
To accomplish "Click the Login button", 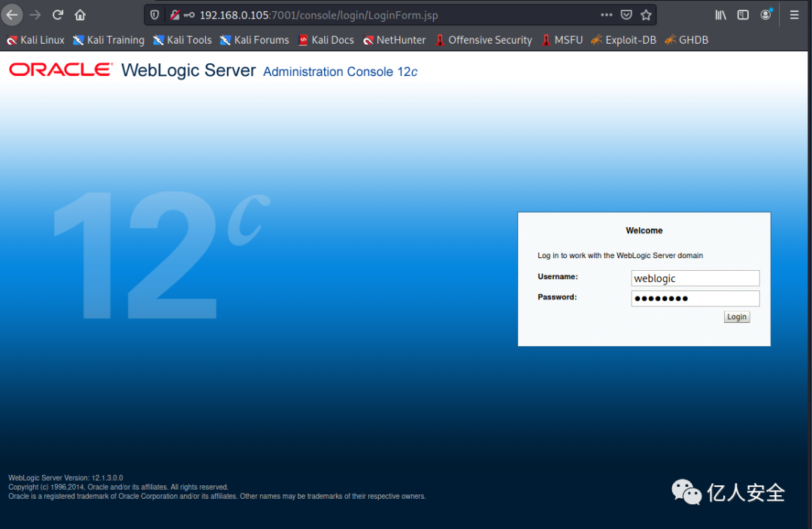I will click(736, 317).
